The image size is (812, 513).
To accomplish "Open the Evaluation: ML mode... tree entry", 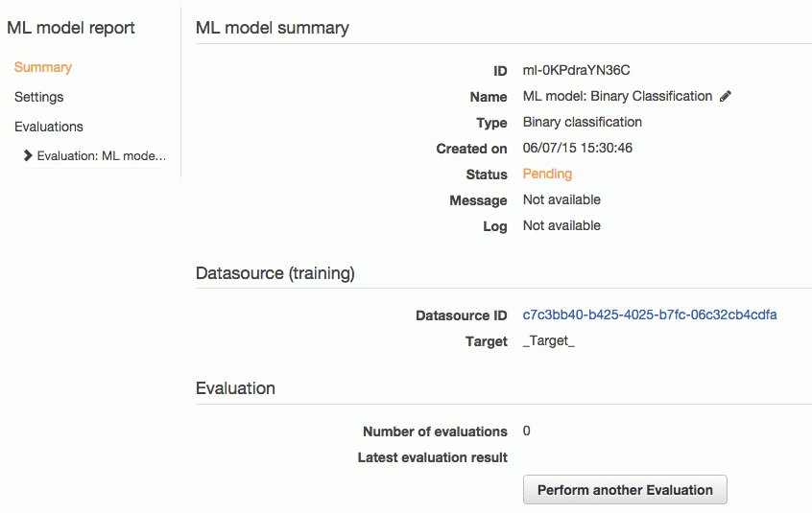I will [102, 155].
